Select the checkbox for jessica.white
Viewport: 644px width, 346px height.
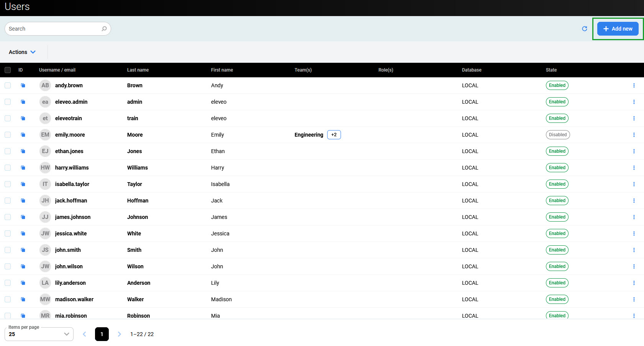(8, 233)
